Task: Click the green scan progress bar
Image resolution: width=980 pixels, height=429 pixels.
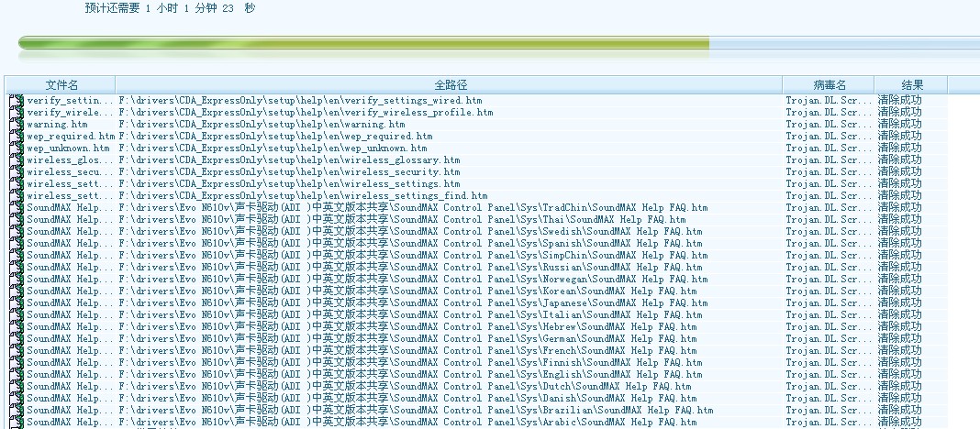Action: tap(363, 43)
